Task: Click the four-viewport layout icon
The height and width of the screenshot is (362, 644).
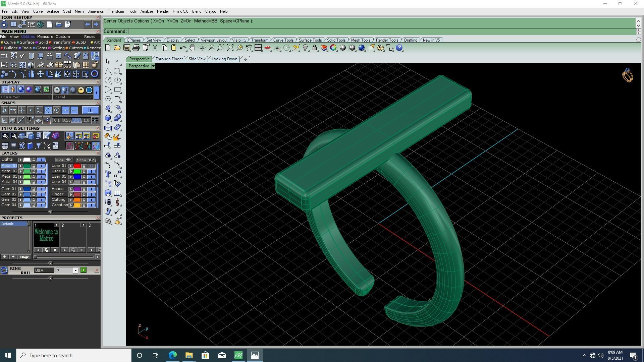Action: coord(258,48)
